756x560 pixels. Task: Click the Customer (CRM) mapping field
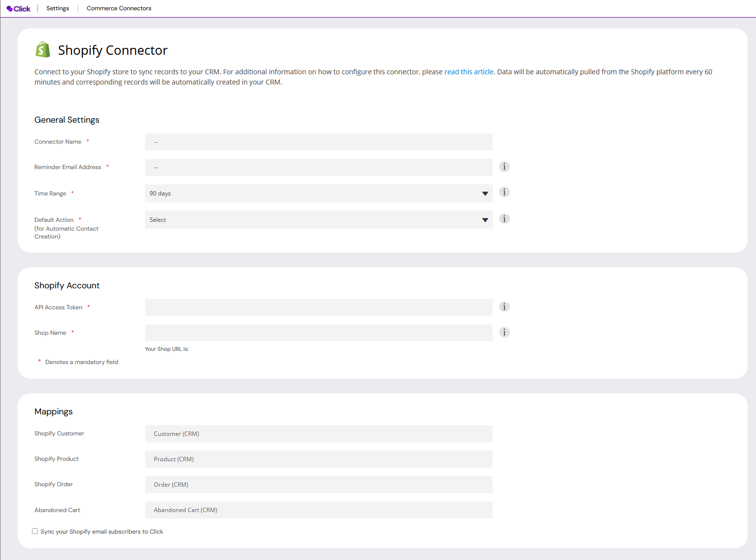click(319, 433)
